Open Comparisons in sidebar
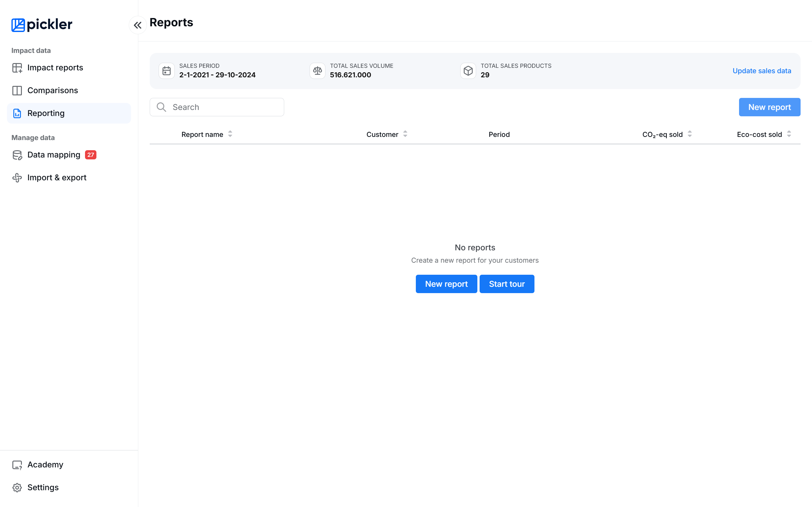The width and height of the screenshot is (812, 507). [52, 90]
